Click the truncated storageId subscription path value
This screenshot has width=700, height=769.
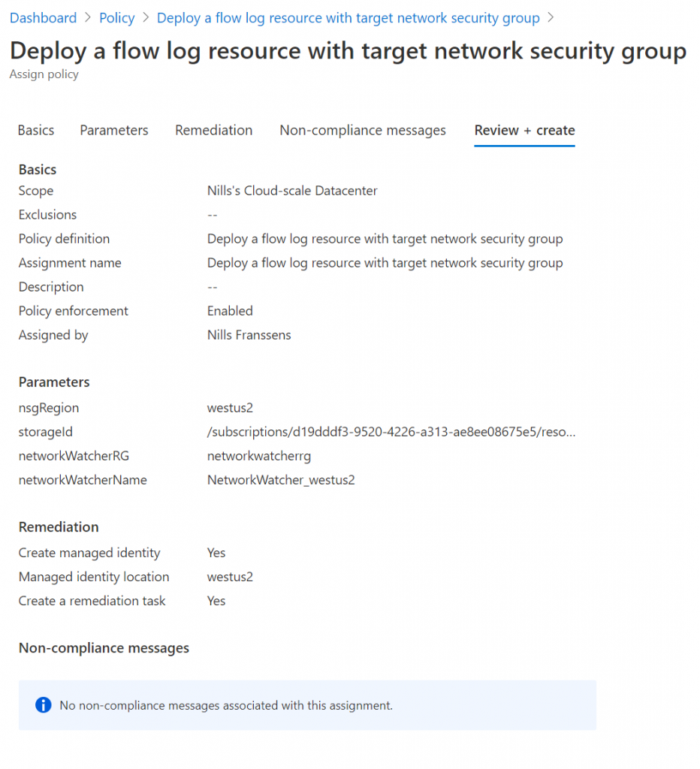tap(391, 432)
